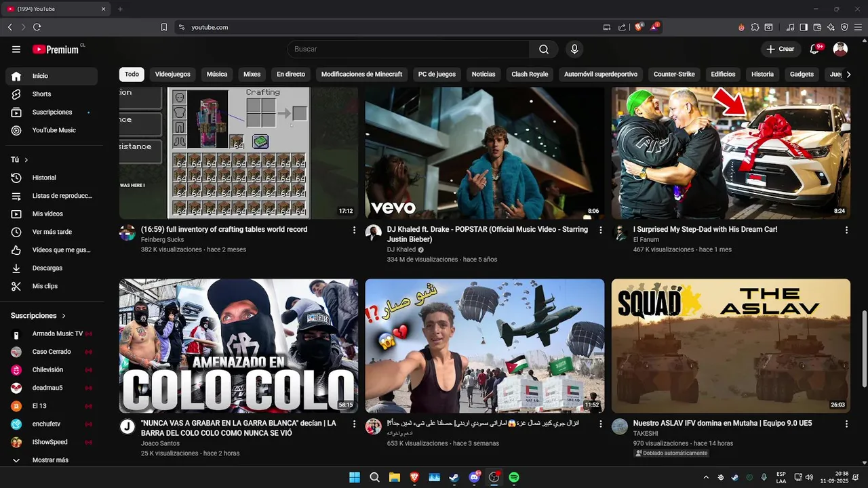Open Descargas in the sidebar
Screen dimensions: 868x488
click(x=52, y=268)
